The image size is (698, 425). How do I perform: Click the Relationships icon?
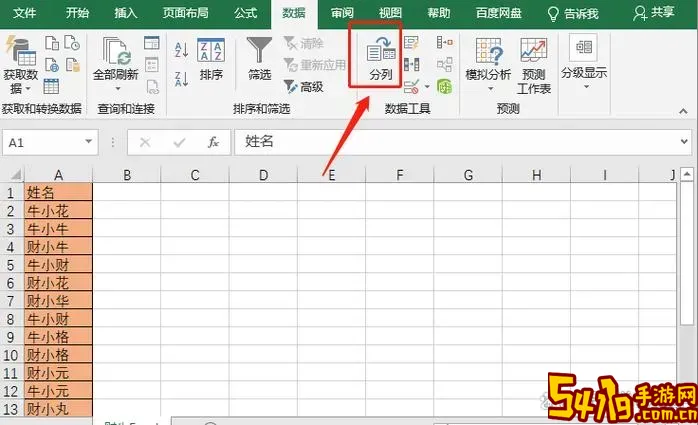445,65
